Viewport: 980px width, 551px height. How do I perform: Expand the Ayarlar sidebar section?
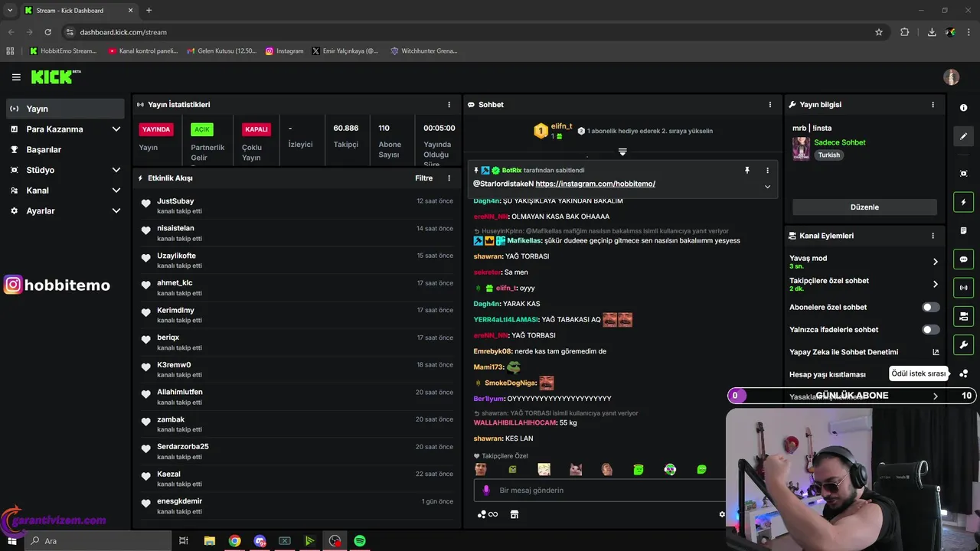(x=116, y=210)
